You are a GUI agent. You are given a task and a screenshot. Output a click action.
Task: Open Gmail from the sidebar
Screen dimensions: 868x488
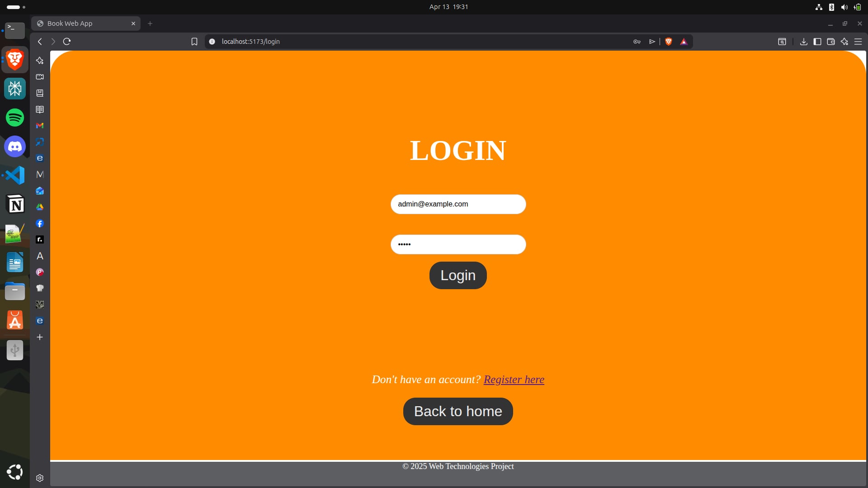point(40,126)
